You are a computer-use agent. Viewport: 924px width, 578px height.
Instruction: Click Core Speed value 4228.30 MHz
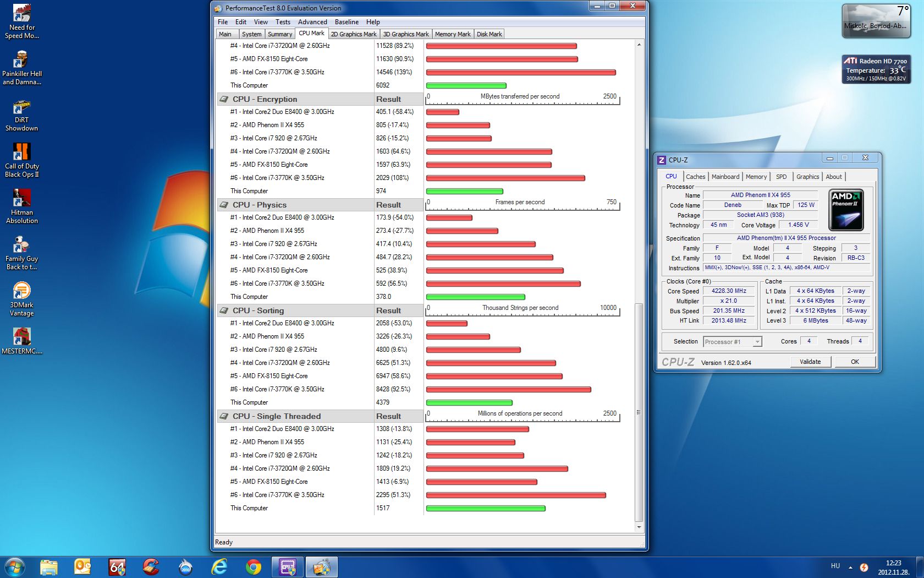click(x=729, y=291)
